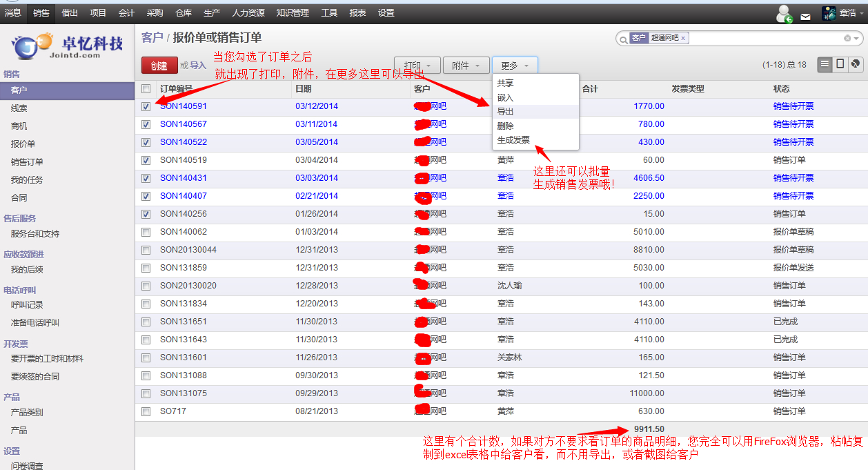Remove the 超通网吧 customer filter tag

point(683,39)
